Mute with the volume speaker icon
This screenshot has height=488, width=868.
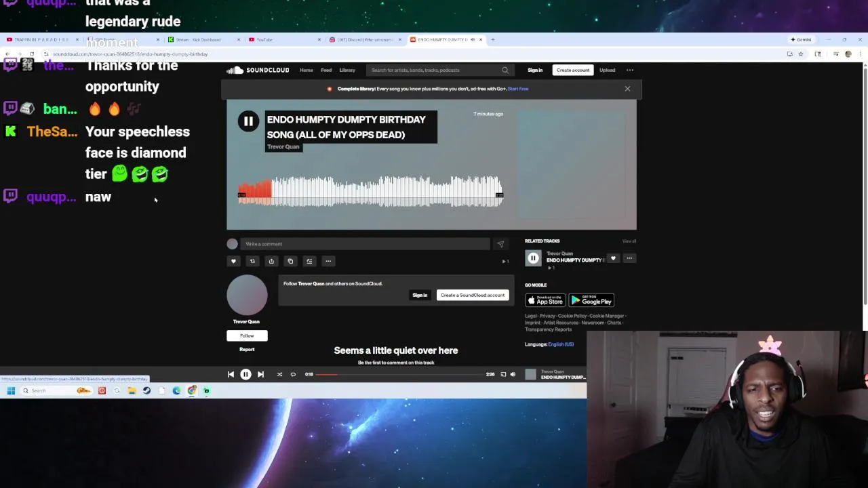tap(513, 374)
